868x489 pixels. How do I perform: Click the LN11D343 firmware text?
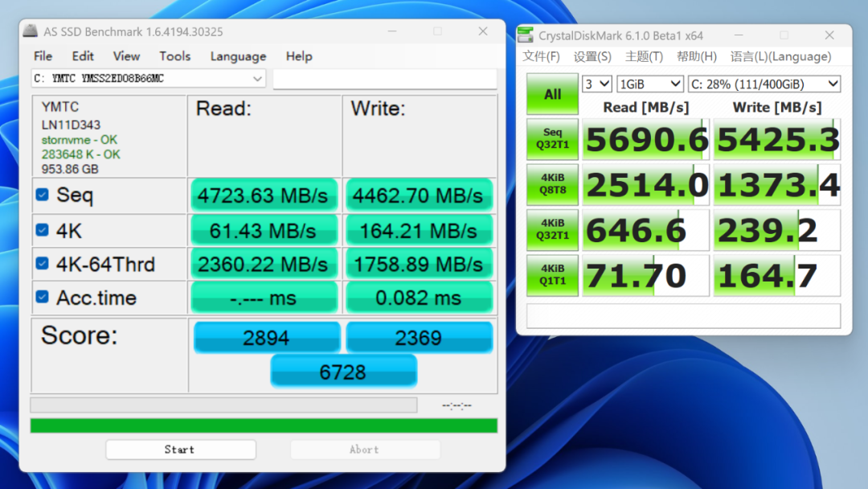[x=71, y=125]
